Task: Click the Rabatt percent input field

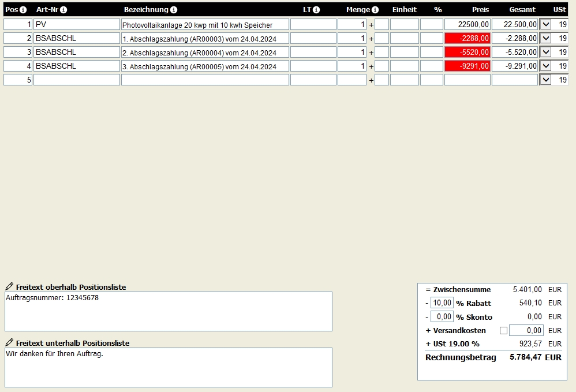Action: [x=442, y=303]
